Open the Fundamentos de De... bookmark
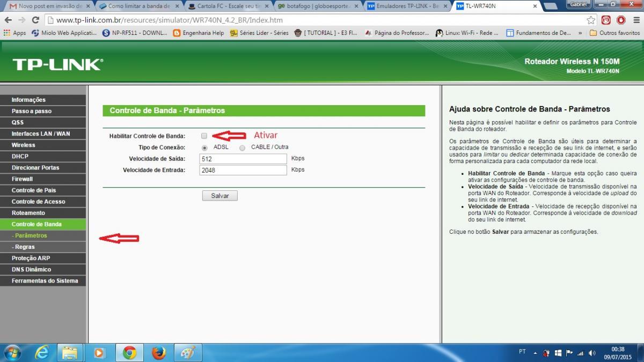 coord(539,33)
